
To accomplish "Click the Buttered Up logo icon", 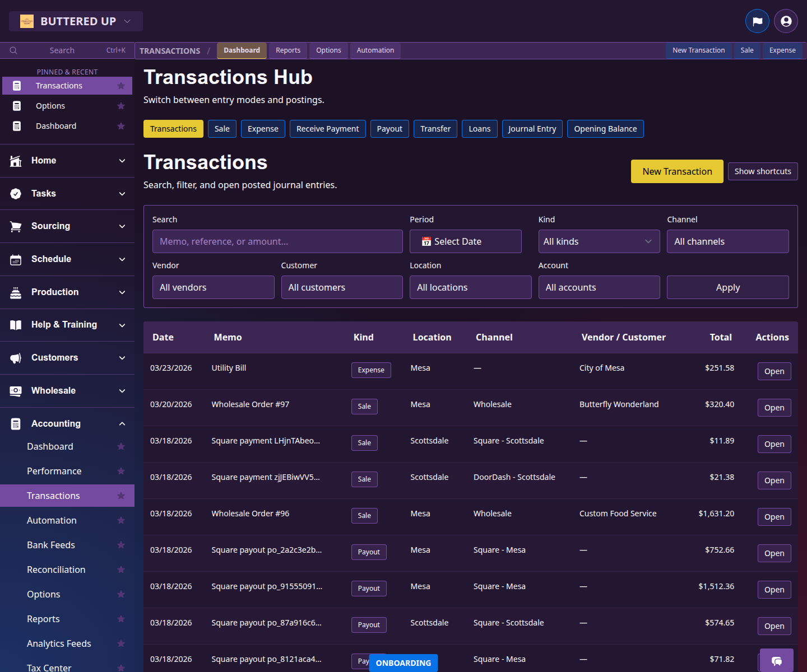I will coord(27,21).
